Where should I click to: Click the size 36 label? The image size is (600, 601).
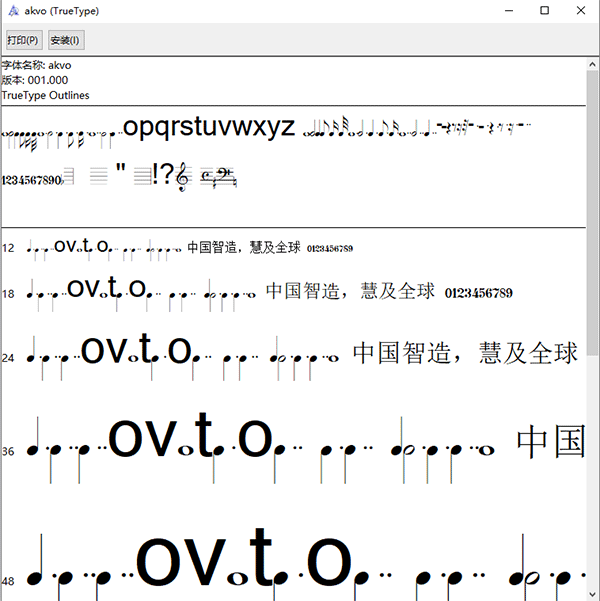coord(8,452)
